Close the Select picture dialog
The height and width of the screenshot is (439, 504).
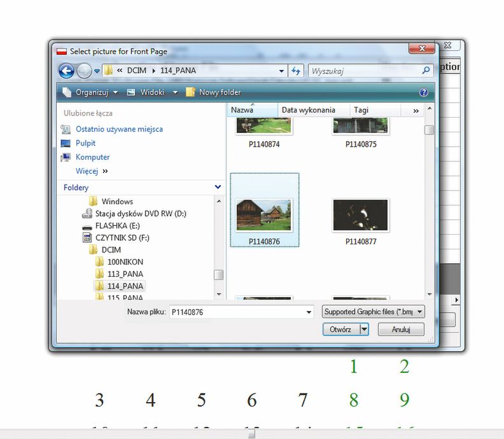(x=422, y=48)
